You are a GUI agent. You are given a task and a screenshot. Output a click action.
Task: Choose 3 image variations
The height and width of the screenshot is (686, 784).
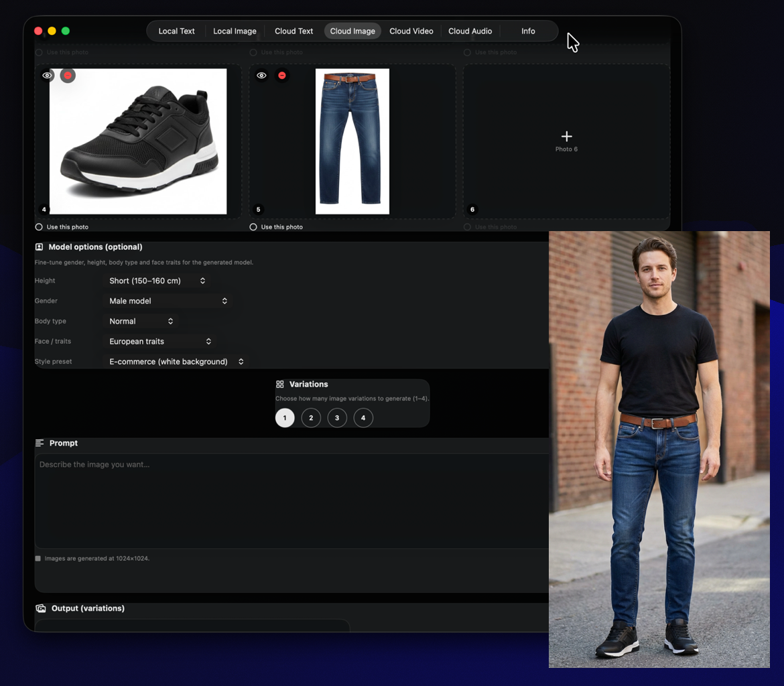(337, 418)
